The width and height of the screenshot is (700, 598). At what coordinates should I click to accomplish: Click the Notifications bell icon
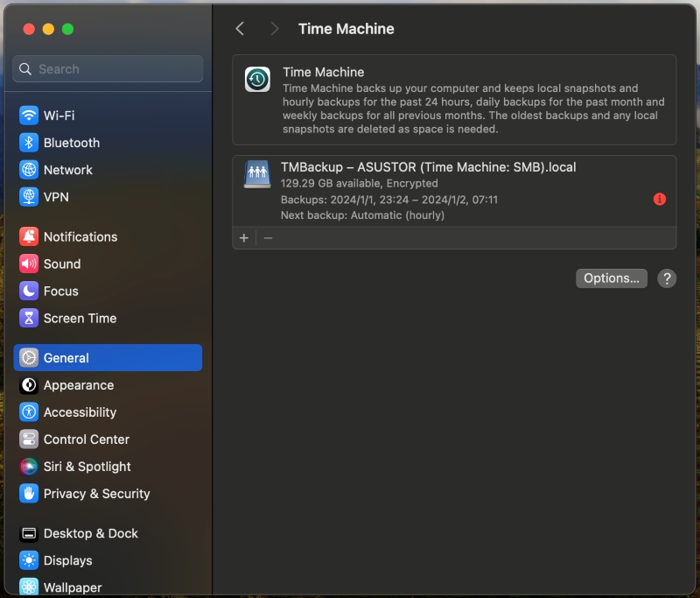29,236
